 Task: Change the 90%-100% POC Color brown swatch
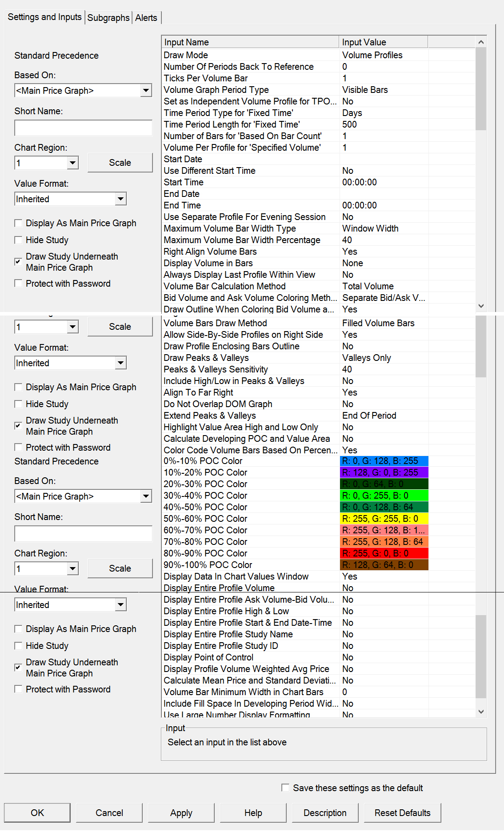coord(384,565)
